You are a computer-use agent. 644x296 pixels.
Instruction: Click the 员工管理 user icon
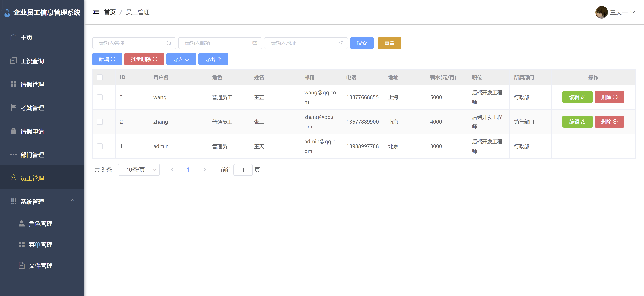point(13,178)
